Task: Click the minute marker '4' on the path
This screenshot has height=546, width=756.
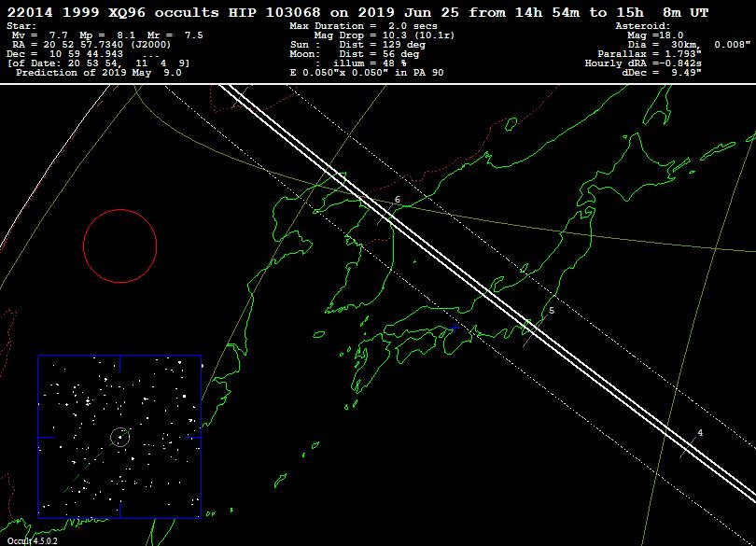Action: pos(700,433)
